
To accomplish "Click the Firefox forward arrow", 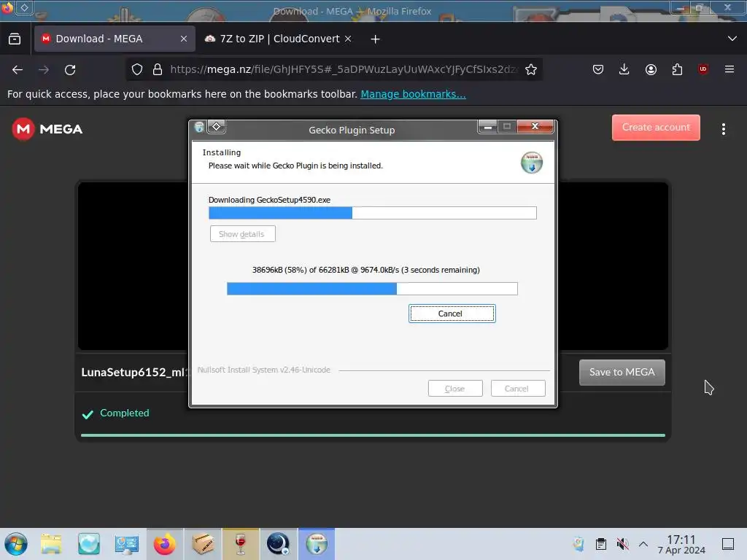I will tap(44, 70).
